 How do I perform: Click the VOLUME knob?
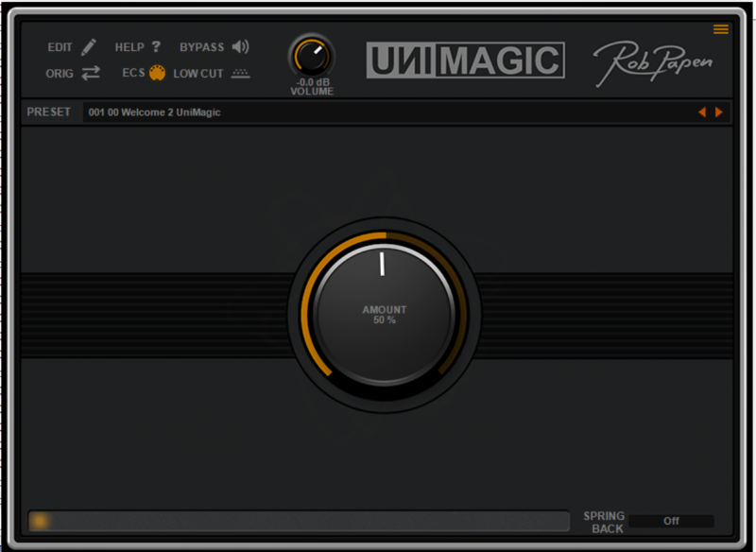tap(312, 57)
